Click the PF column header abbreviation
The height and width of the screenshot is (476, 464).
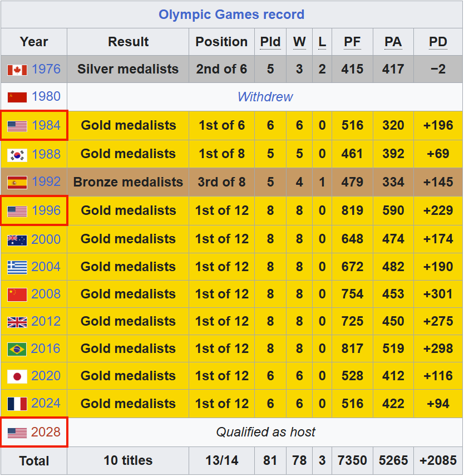tap(352, 42)
